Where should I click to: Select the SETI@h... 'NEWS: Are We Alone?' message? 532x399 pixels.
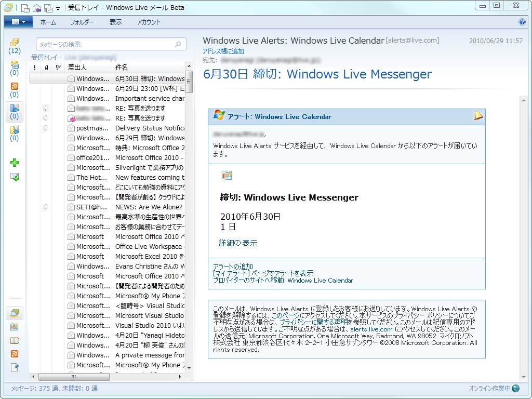tap(107, 207)
